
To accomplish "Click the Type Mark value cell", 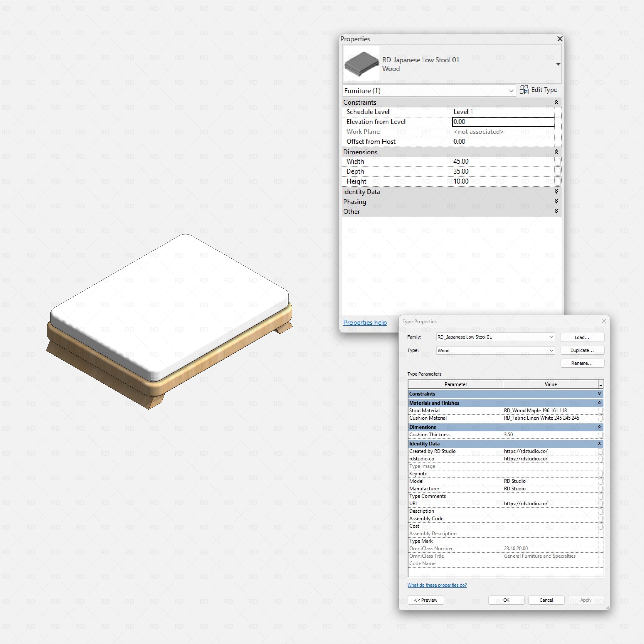I will coord(550,541).
